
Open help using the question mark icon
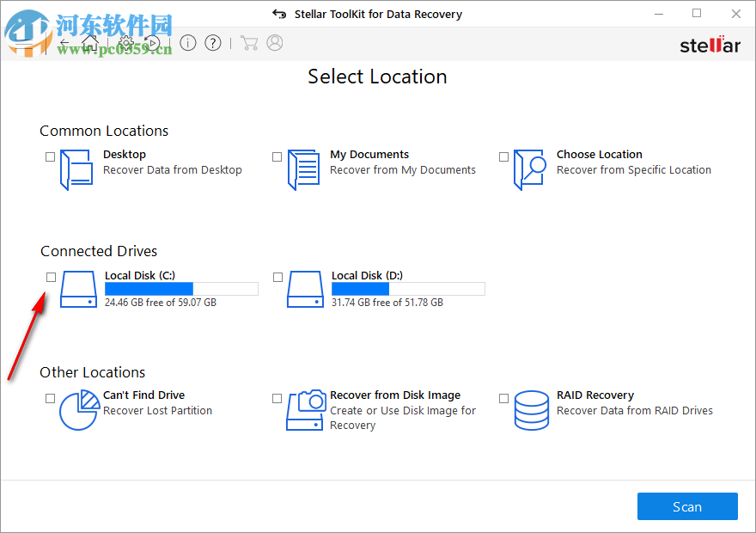tap(212, 42)
